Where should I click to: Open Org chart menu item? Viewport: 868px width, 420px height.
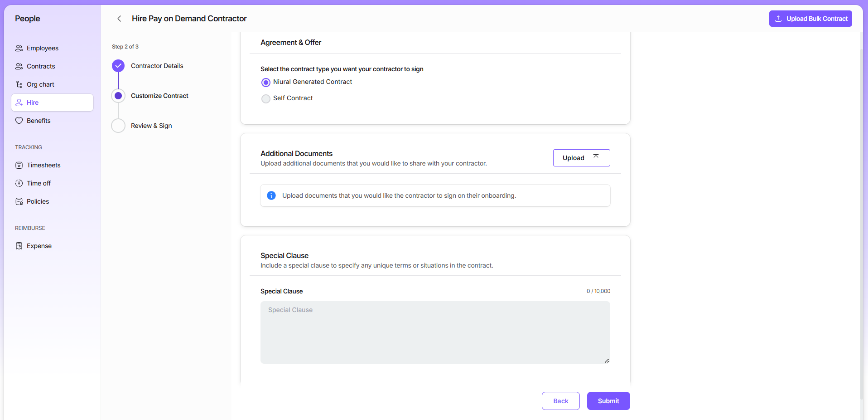coord(52,84)
